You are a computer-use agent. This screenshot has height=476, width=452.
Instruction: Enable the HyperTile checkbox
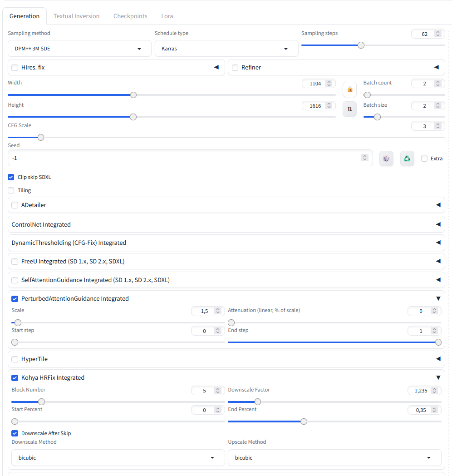[15, 359]
